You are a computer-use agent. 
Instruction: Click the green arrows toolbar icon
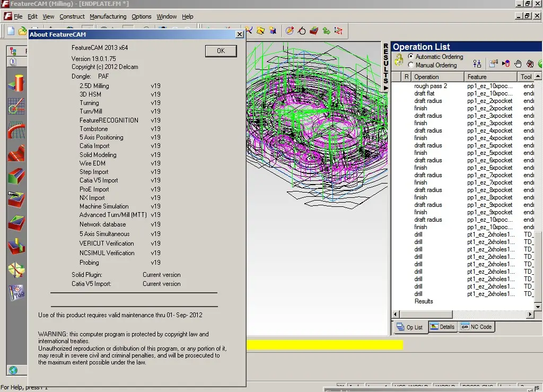coord(326,31)
